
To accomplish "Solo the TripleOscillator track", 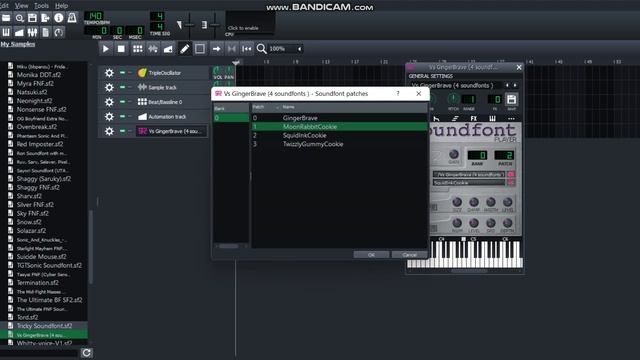I will coord(130,73).
